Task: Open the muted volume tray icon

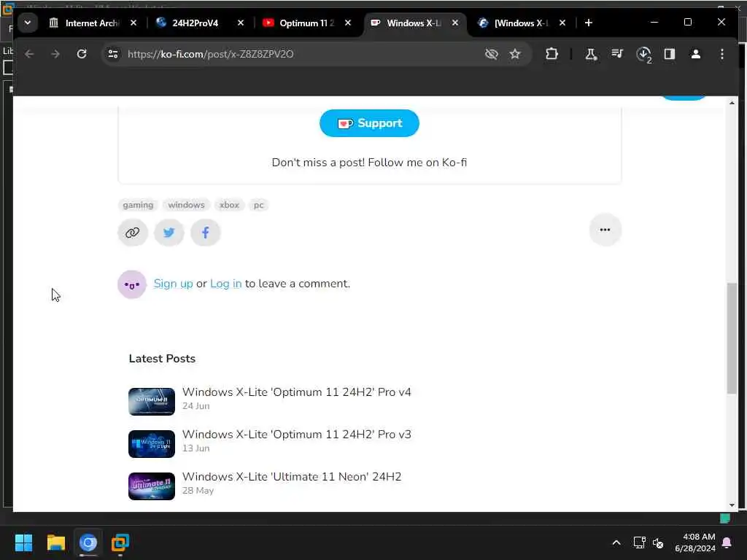Action: (659, 542)
